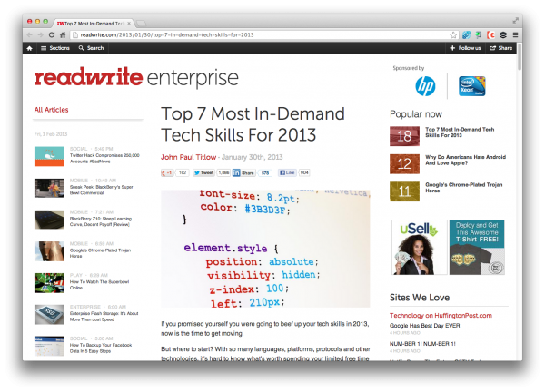Open Google's Chrome-Plated Trojan Horse sidebar article
The width and height of the screenshot is (545, 392).
pyautogui.click(x=100, y=253)
